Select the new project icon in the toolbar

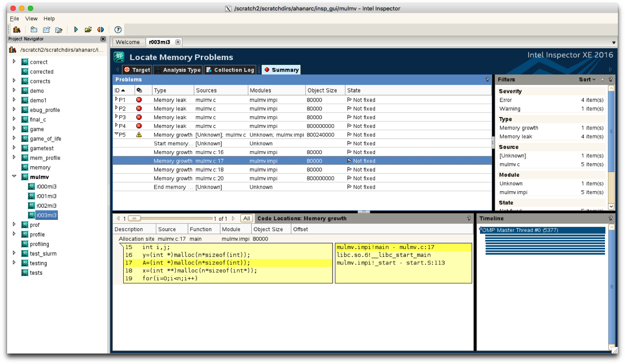[x=34, y=29]
